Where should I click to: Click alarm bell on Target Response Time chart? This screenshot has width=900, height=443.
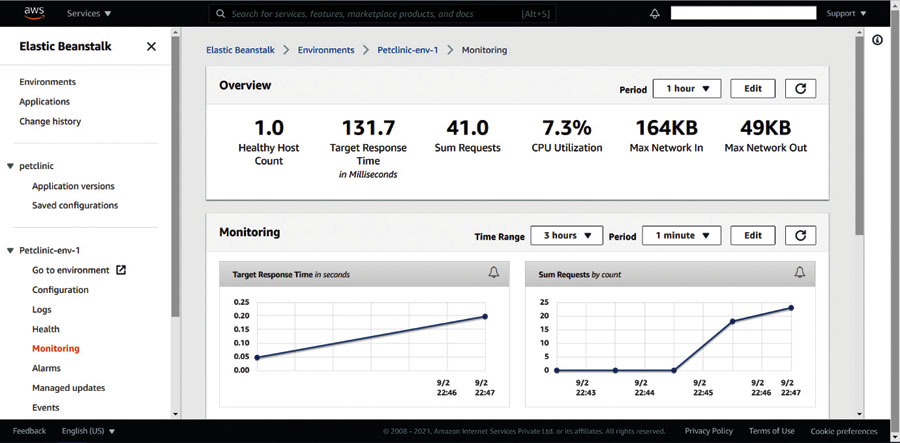[493, 273]
